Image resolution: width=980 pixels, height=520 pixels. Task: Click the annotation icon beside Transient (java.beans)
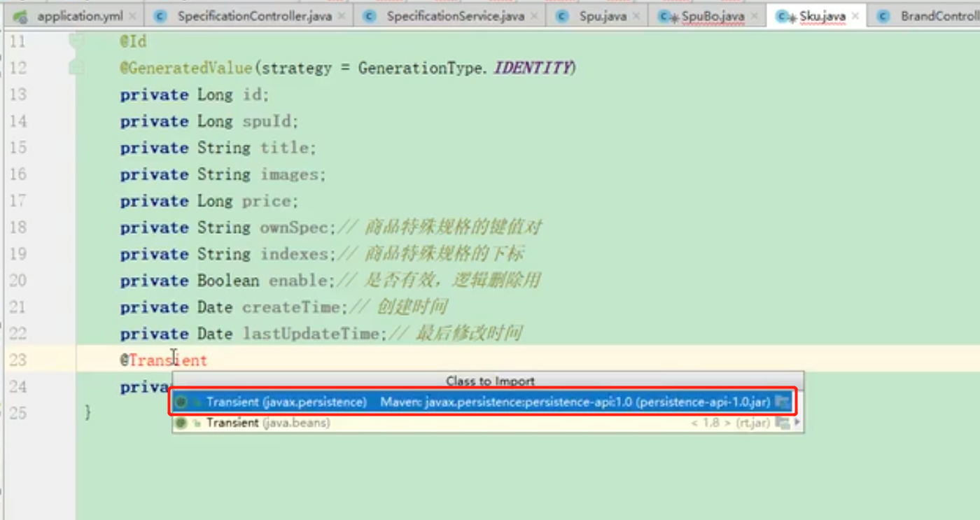[181, 423]
